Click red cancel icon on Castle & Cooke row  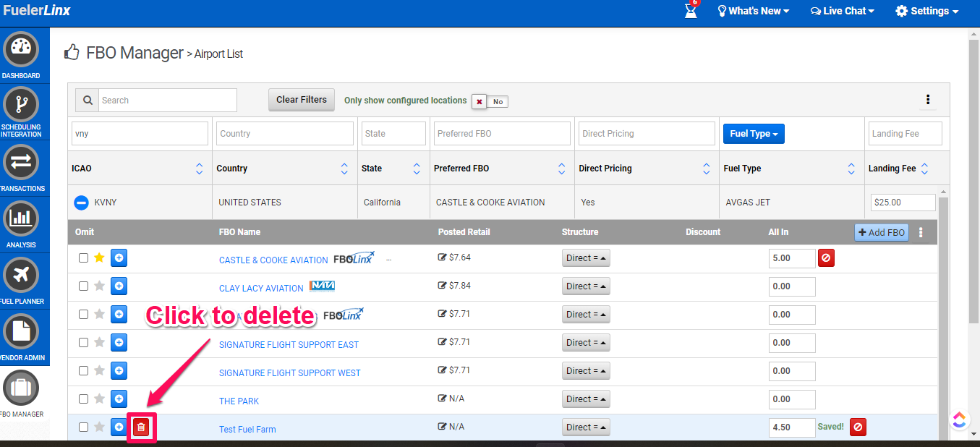[x=826, y=257]
